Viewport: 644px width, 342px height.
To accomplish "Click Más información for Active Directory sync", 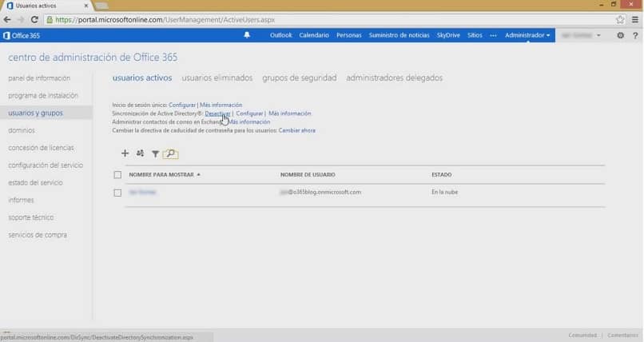I will pyautogui.click(x=289, y=113).
